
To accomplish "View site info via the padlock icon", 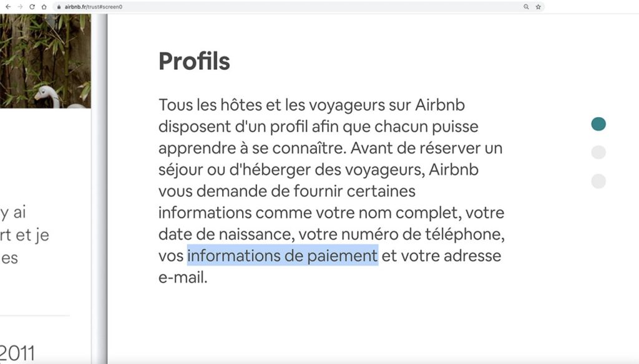I will pos(59,7).
